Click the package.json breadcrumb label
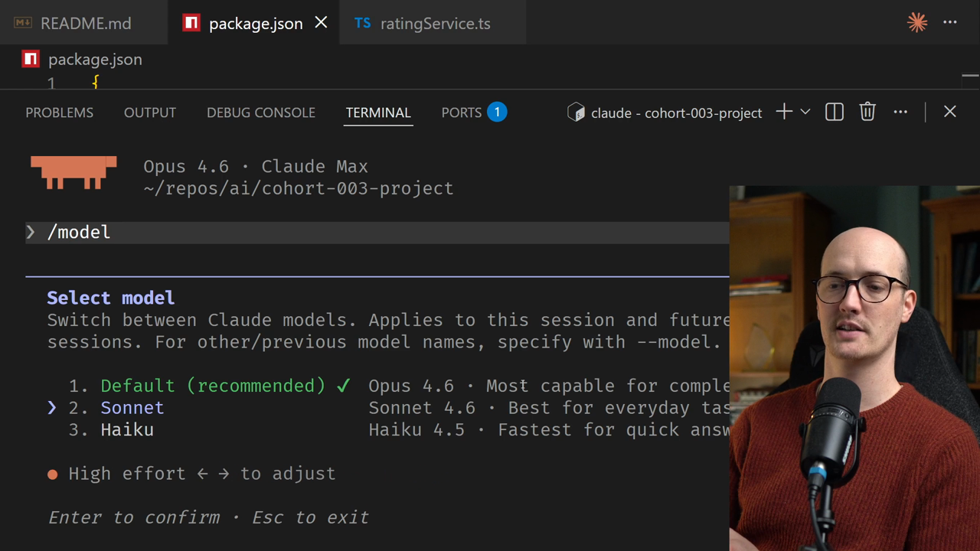The image size is (980, 551). [x=95, y=60]
